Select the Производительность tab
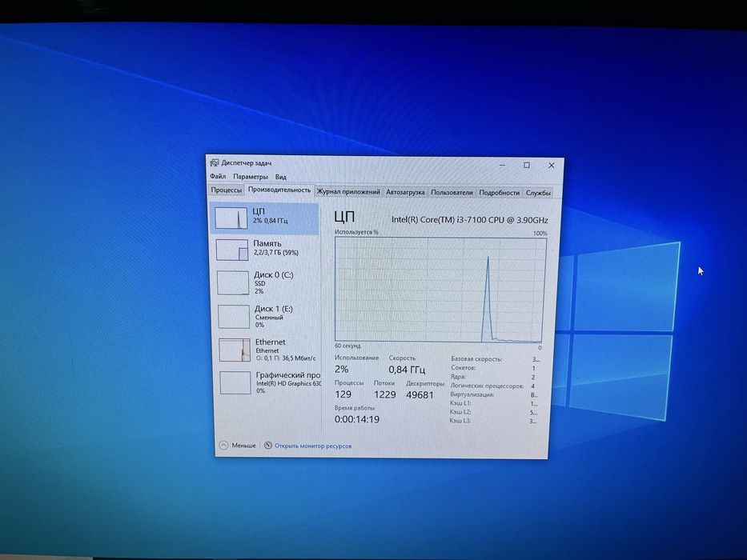Viewport: 747px width, 560px height. point(279,190)
